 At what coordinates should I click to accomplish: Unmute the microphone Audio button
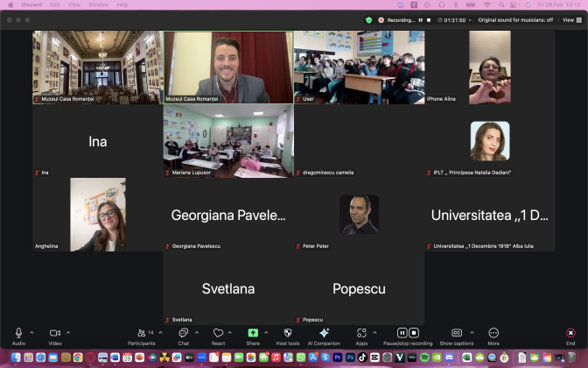[18, 333]
